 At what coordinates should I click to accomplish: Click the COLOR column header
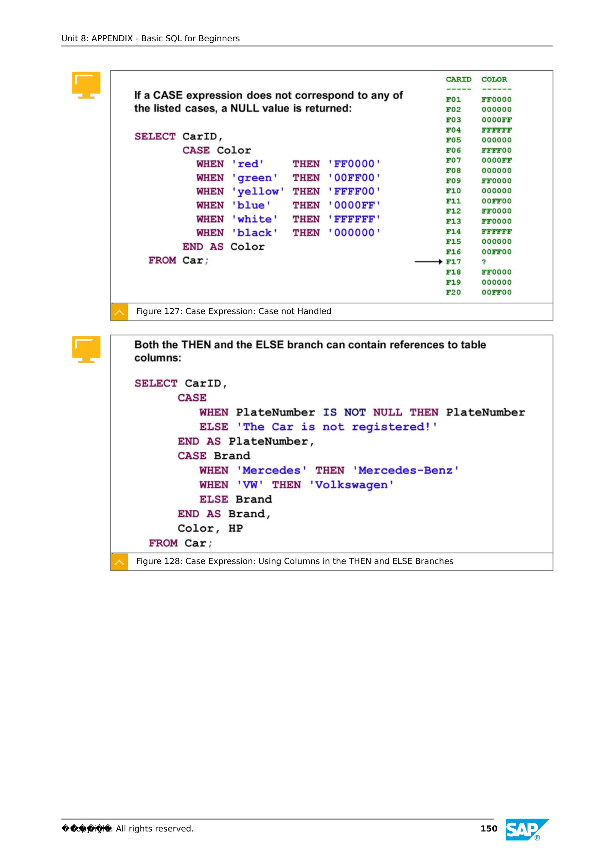[x=494, y=79]
